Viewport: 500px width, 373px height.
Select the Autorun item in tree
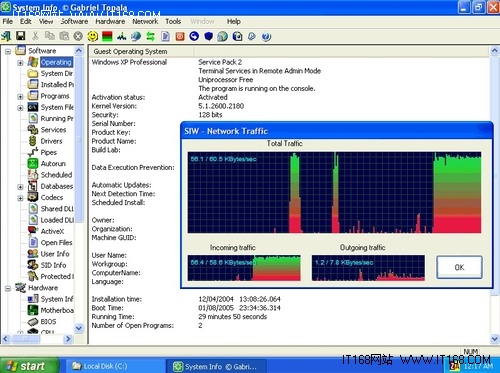(x=53, y=164)
